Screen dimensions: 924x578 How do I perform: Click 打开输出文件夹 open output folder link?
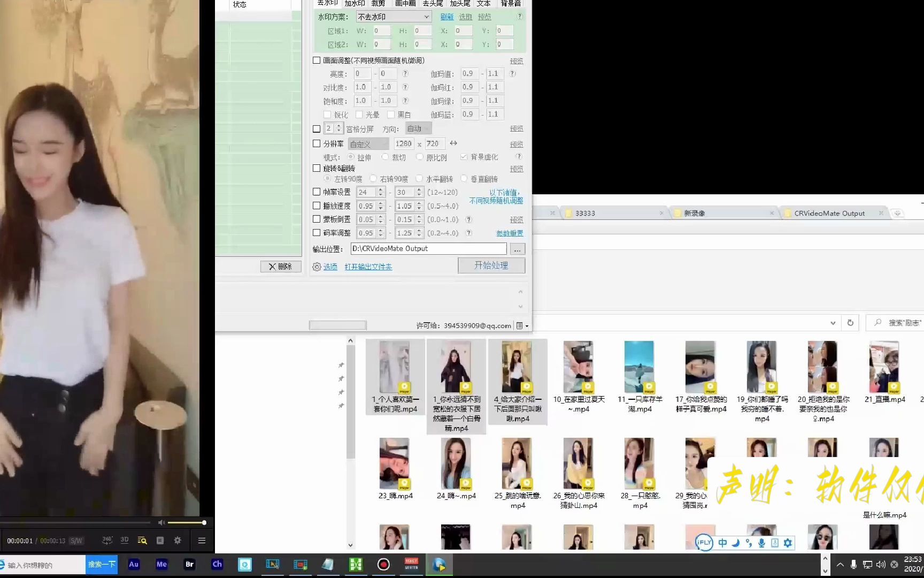368,267
